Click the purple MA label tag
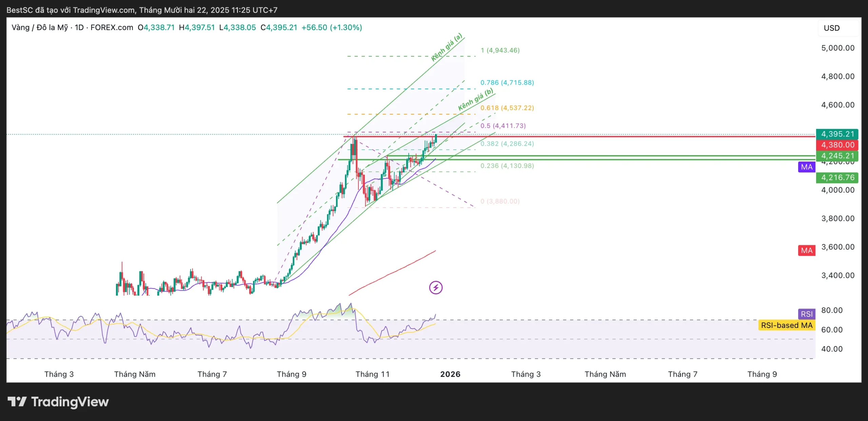The width and height of the screenshot is (868, 421). click(806, 167)
